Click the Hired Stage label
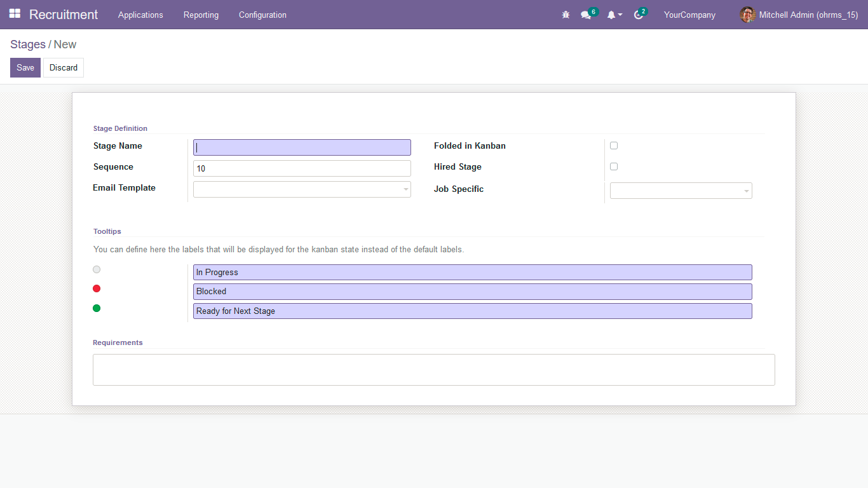The width and height of the screenshot is (868, 488). coord(458,167)
